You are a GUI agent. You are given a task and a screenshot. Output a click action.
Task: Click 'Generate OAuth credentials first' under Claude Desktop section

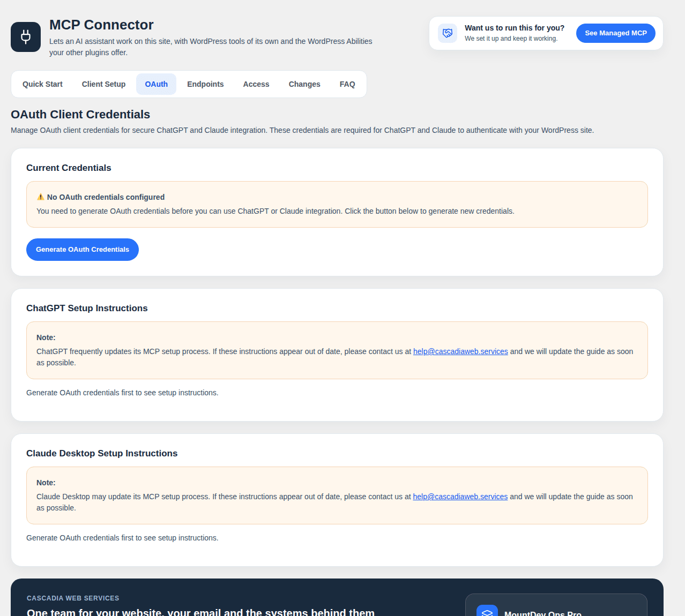point(122,538)
